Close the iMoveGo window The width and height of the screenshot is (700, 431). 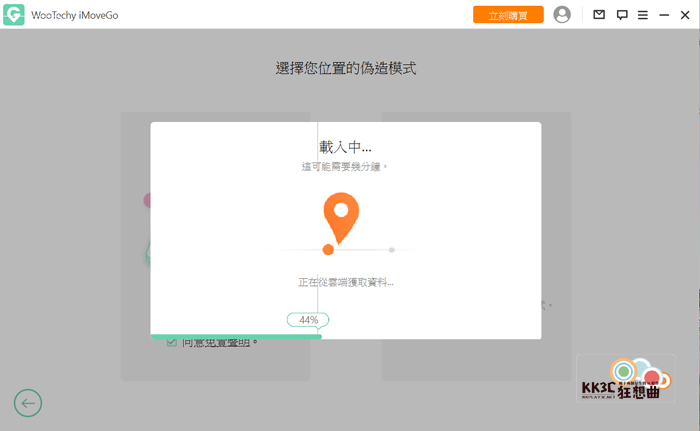coord(685,15)
